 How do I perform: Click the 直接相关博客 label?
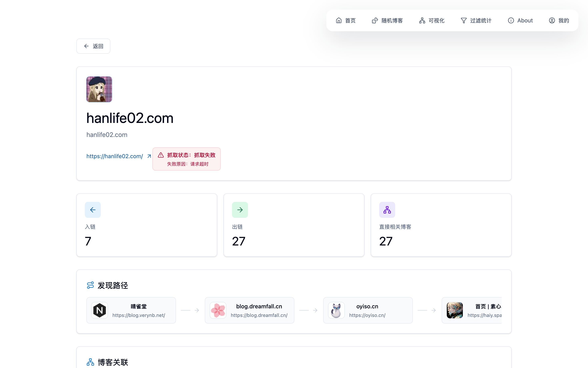pyautogui.click(x=395, y=227)
